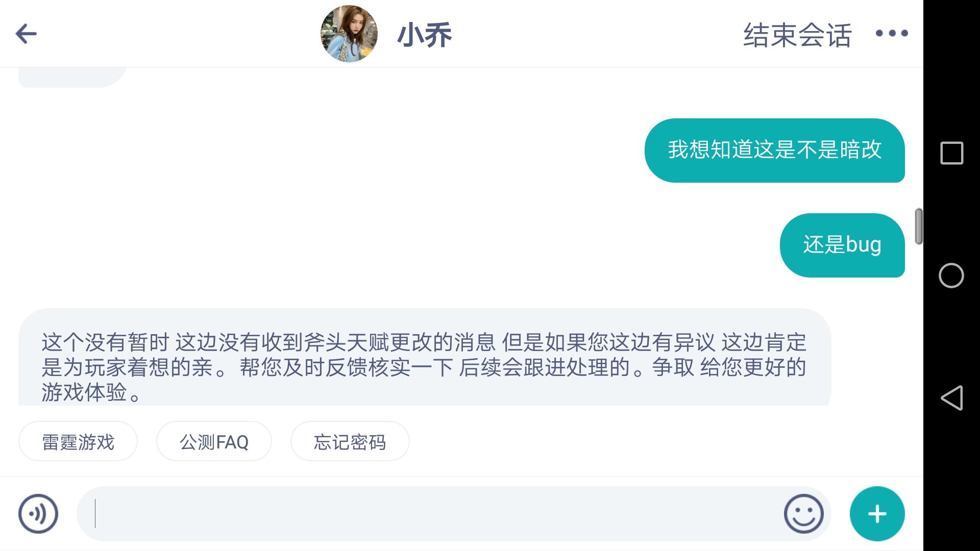Tap the contact name 小乔
The height and width of the screenshot is (551, 980).
(424, 35)
